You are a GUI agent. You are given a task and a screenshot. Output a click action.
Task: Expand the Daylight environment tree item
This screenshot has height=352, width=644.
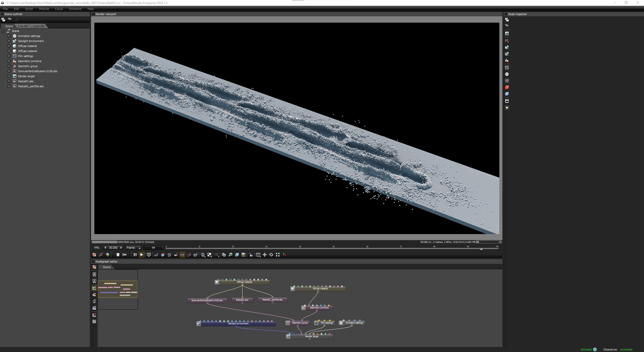coord(9,41)
